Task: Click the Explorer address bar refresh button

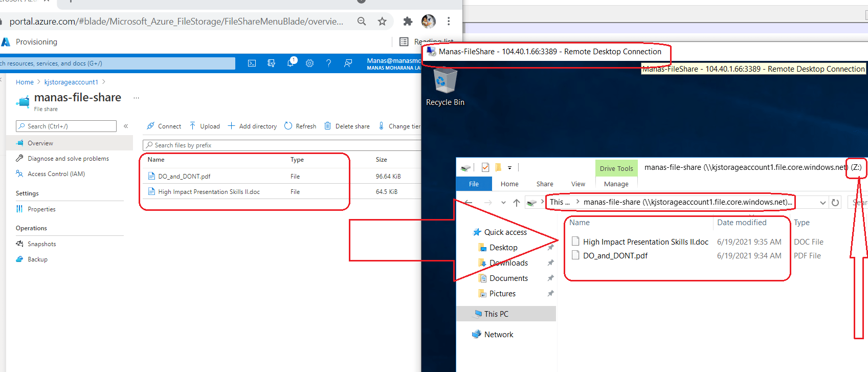Action: [x=835, y=203]
